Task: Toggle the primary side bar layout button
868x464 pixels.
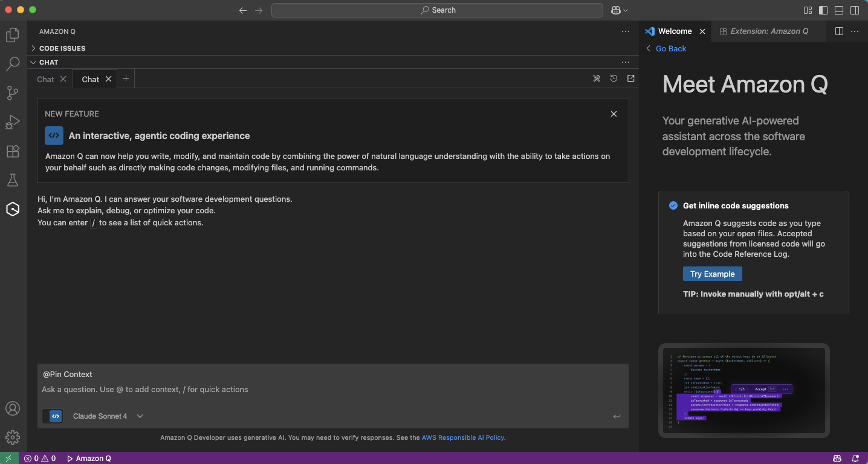Action: coord(823,10)
